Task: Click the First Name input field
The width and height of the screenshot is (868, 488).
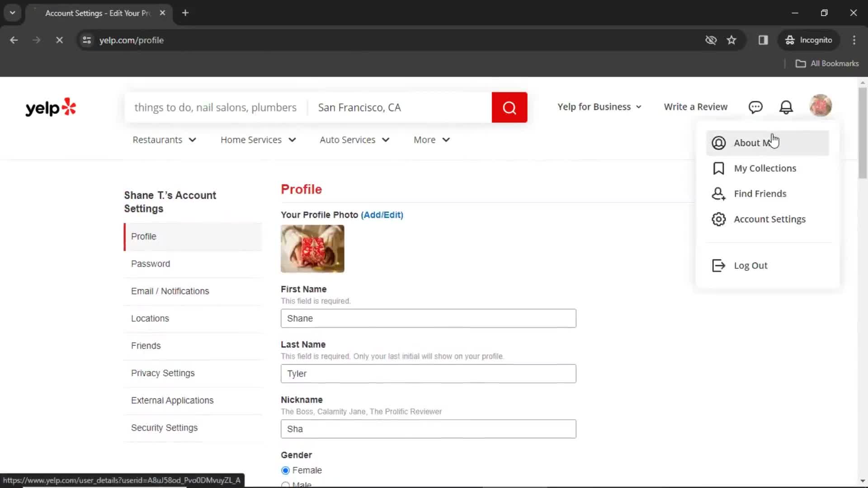Action: click(428, 319)
